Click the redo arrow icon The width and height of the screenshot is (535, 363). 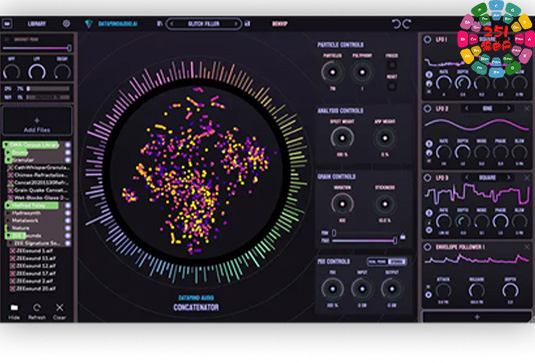pos(407,24)
